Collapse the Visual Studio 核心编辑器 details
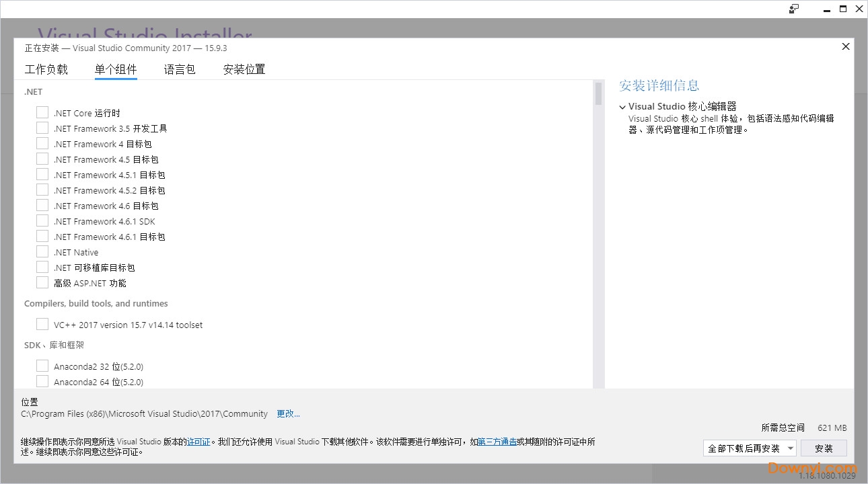This screenshot has height=484, width=868. coord(622,106)
